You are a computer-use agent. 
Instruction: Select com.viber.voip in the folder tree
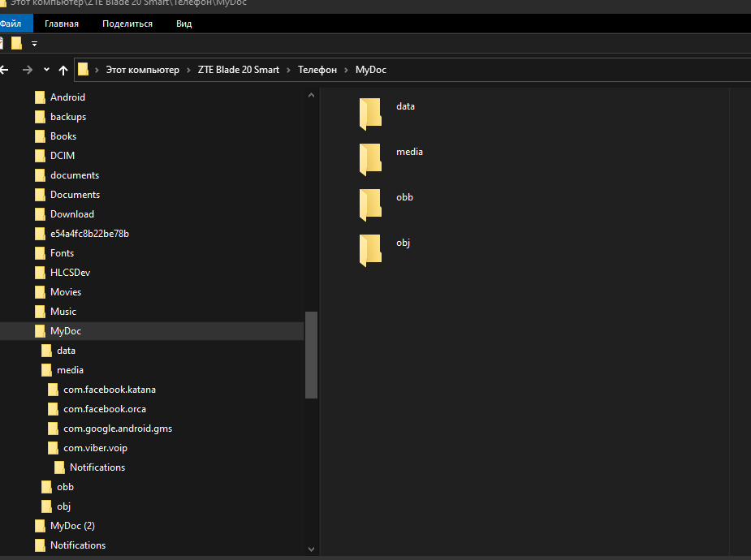95,448
